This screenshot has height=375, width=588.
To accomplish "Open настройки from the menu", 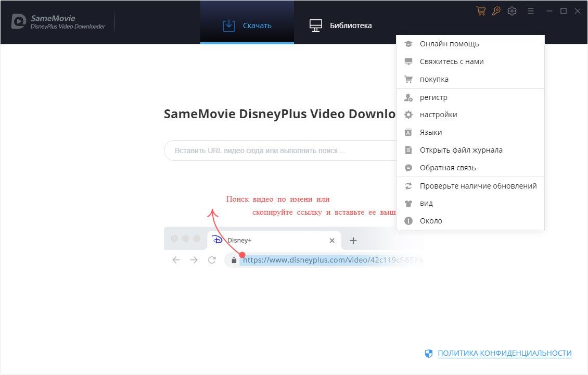I will [x=470, y=115].
